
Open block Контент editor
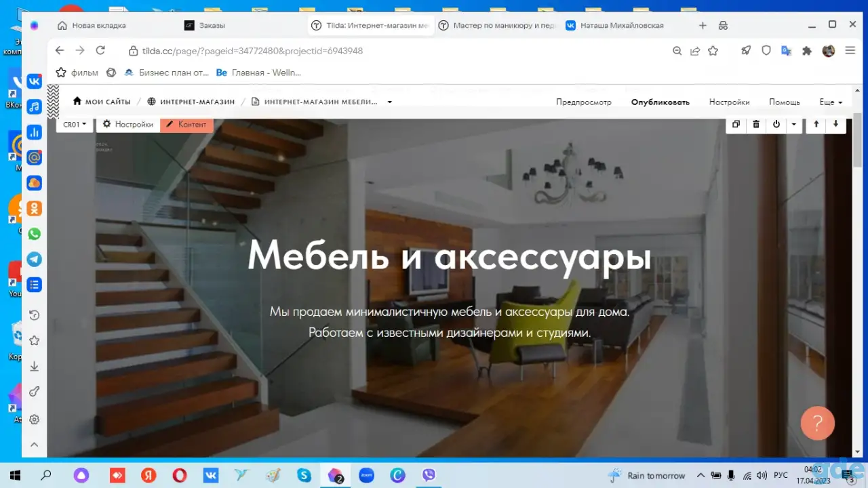[x=186, y=124]
